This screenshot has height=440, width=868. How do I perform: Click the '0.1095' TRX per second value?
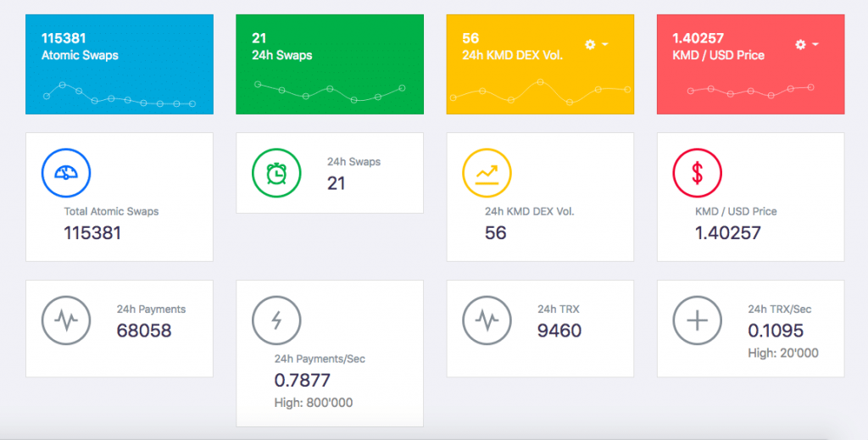(x=776, y=331)
